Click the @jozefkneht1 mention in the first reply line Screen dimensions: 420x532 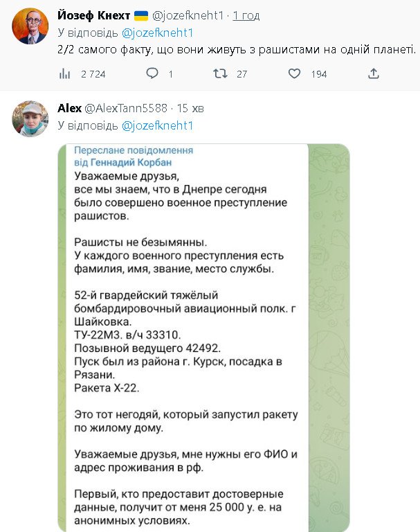(158, 33)
